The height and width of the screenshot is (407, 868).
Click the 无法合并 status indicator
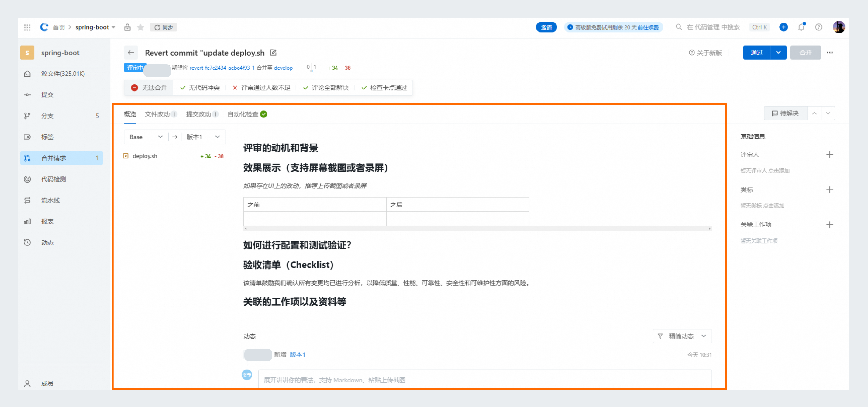pos(149,88)
